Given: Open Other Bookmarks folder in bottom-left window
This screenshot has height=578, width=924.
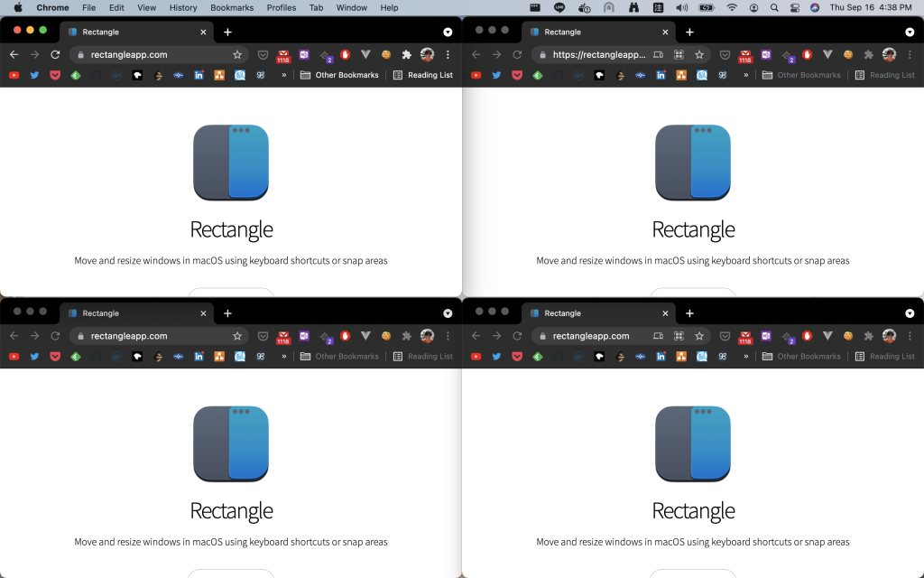Looking at the screenshot, I should 339,356.
